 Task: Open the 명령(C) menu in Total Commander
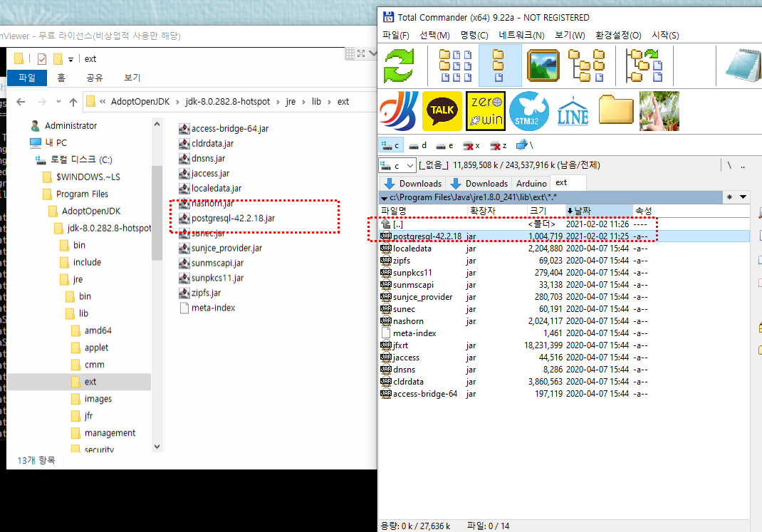(x=474, y=36)
